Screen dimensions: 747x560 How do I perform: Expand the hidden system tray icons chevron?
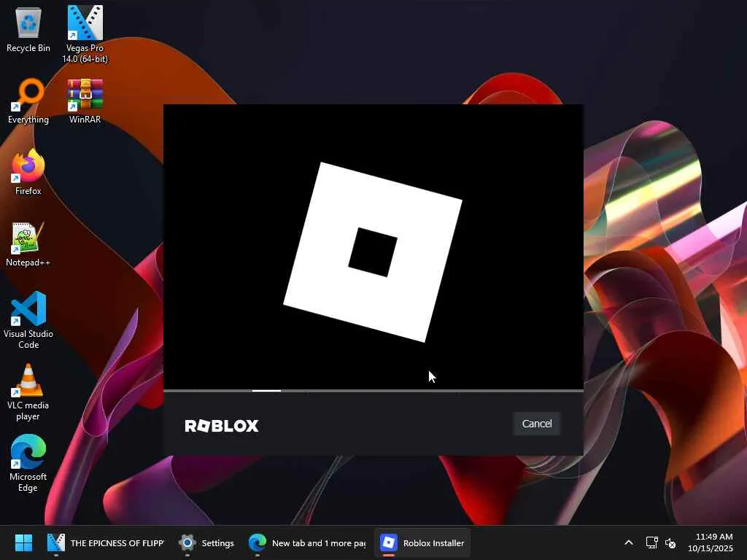click(629, 542)
